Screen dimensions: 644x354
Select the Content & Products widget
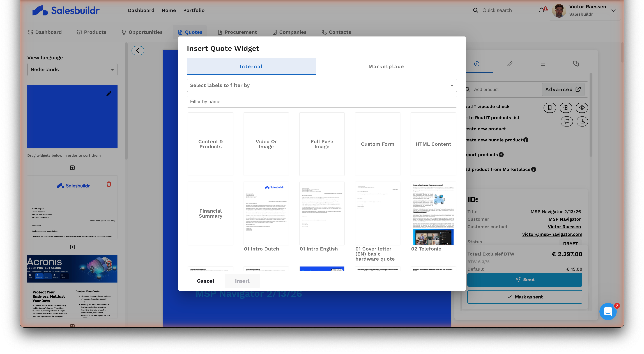(210, 144)
